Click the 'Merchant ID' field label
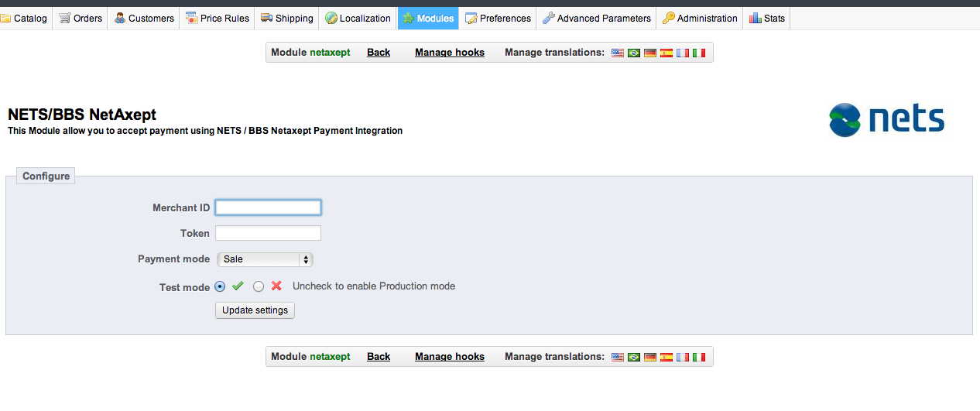Image resolution: width=980 pixels, height=411 pixels. 181,208
